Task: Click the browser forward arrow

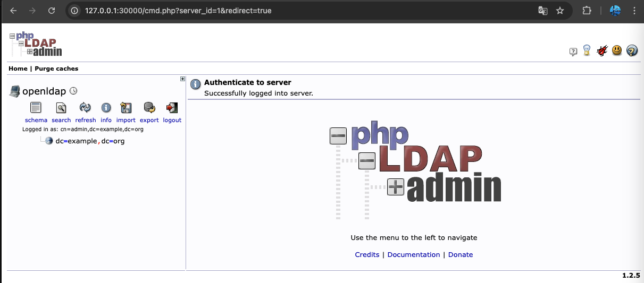Action: click(32, 11)
